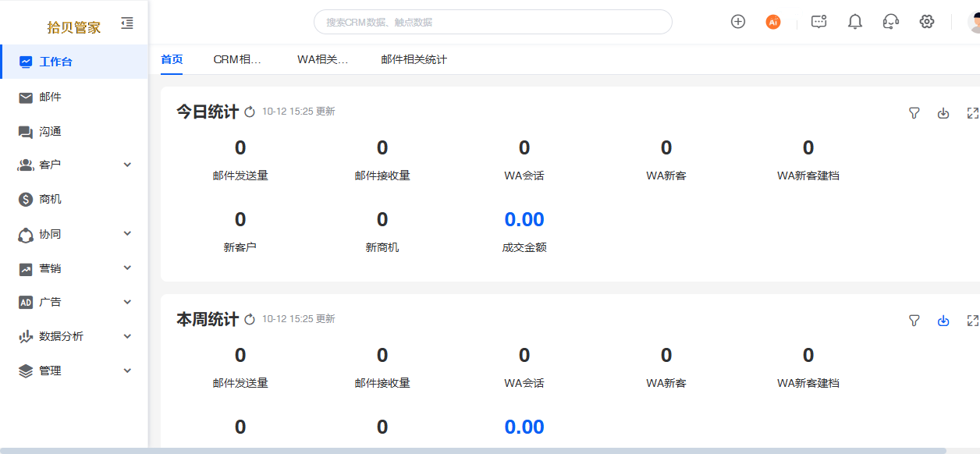
Task: Click the 本周统计 WA新客建档 value
Action: (x=808, y=355)
